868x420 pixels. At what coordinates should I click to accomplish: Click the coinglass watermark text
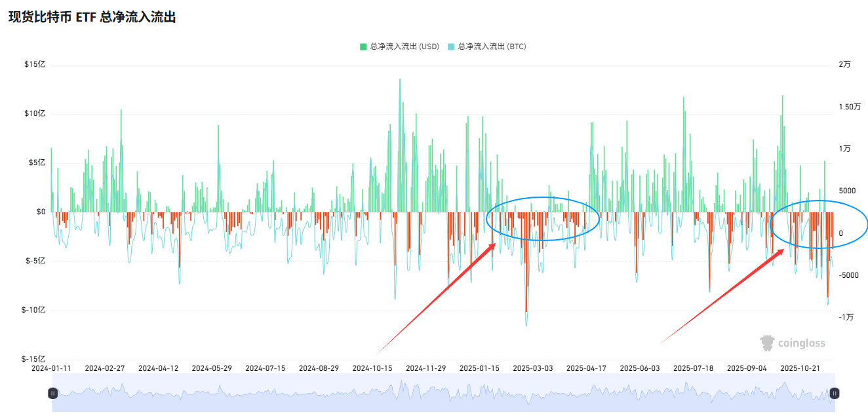click(x=801, y=343)
